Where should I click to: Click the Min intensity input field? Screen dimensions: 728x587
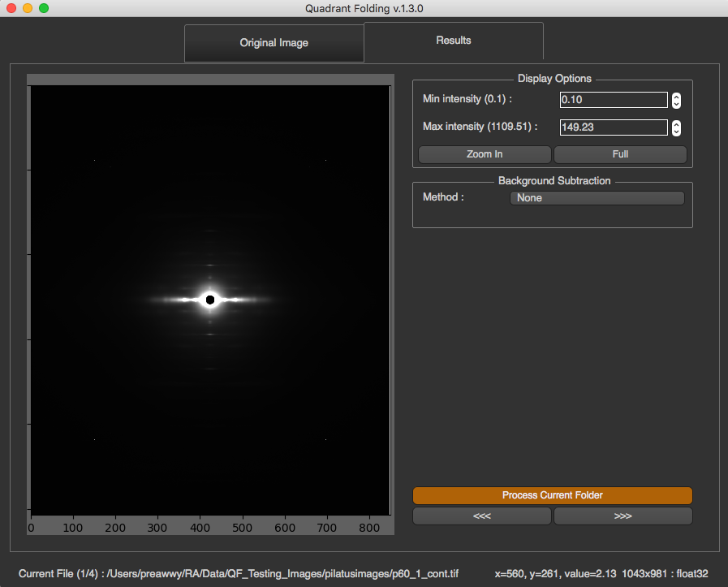[x=614, y=100]
